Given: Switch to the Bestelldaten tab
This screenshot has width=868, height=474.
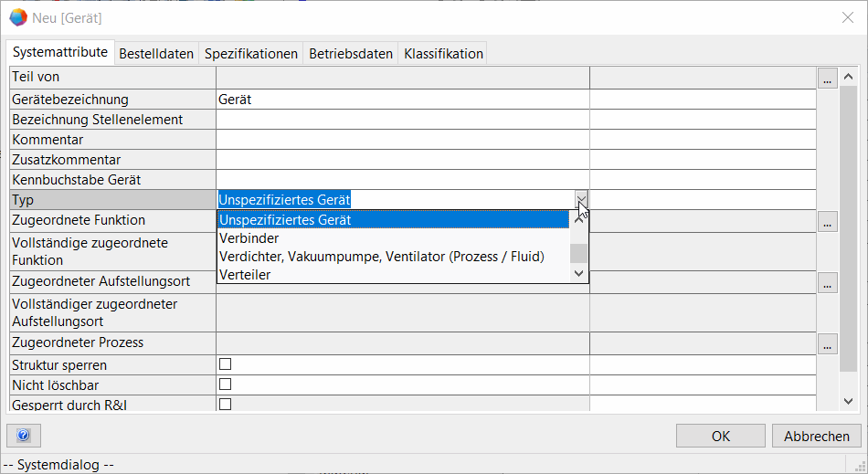Looking at the screenshot, I should tap(156, 54).
